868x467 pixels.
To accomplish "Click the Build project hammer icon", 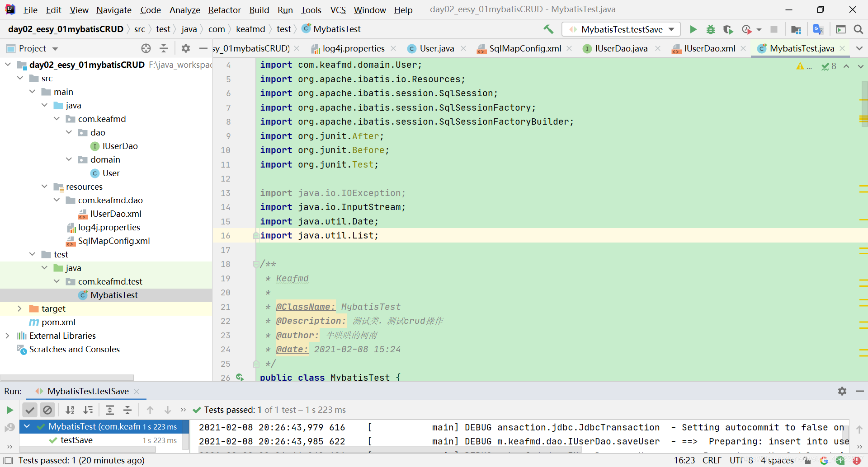I will click(548, 29).
